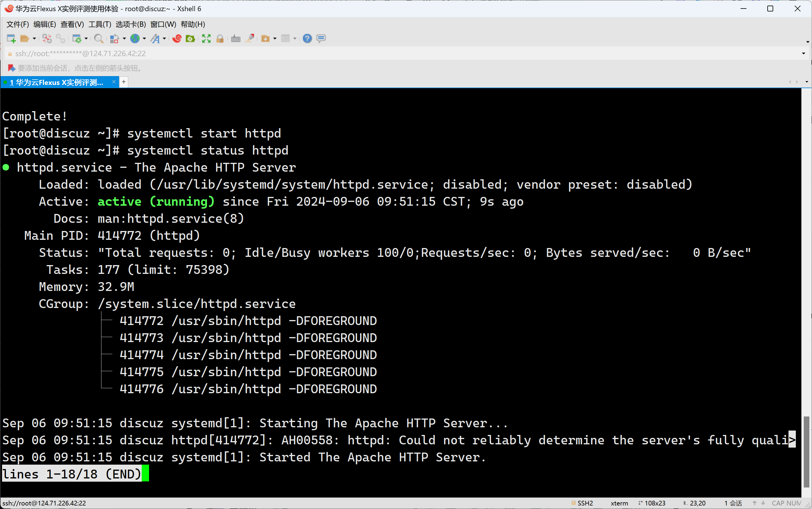Click the green fullscreen arrows icon
This screenshot has width=812, height=509.
pyautogui.click(x=206, y=39)
